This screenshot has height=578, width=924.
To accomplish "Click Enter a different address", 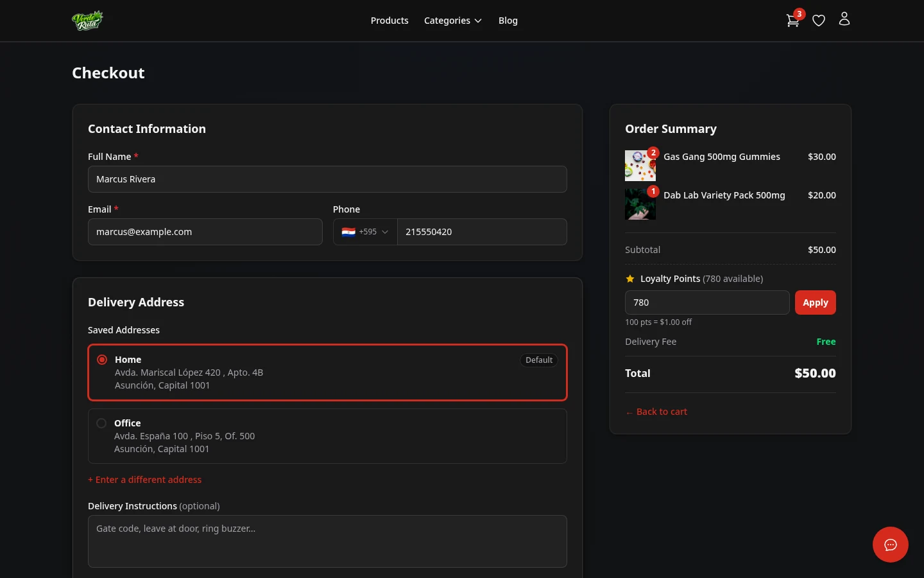I will pos(145,479).
